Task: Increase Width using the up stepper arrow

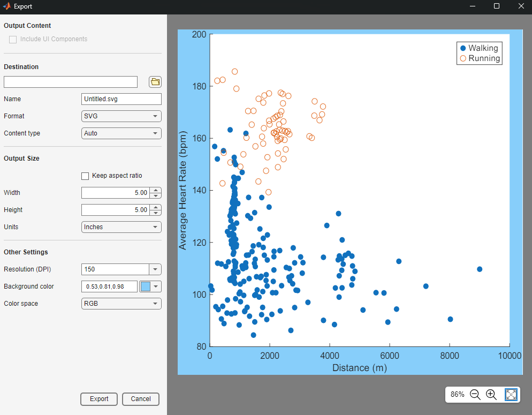Action: tap(155, 190)
